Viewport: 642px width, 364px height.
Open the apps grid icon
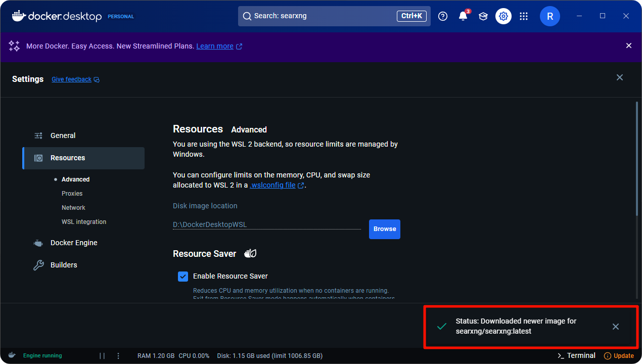pyautogui.click(x=524, y=16)
